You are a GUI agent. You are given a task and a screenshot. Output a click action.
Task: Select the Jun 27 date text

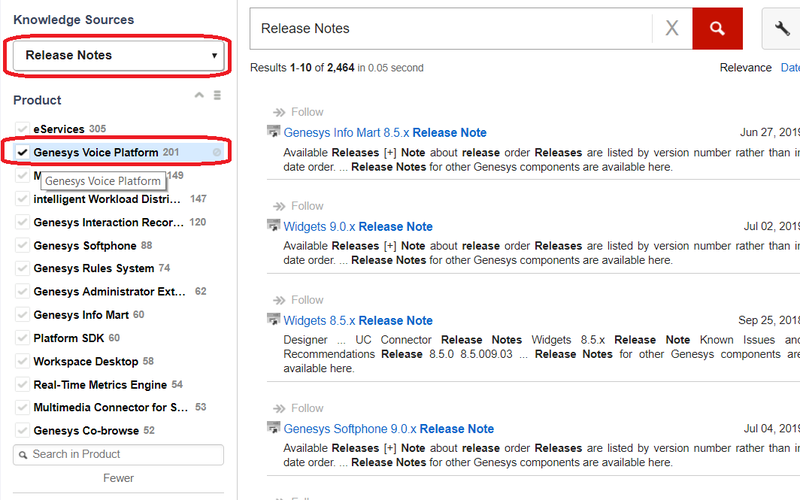pyautogui.click(x=770, y=133)
